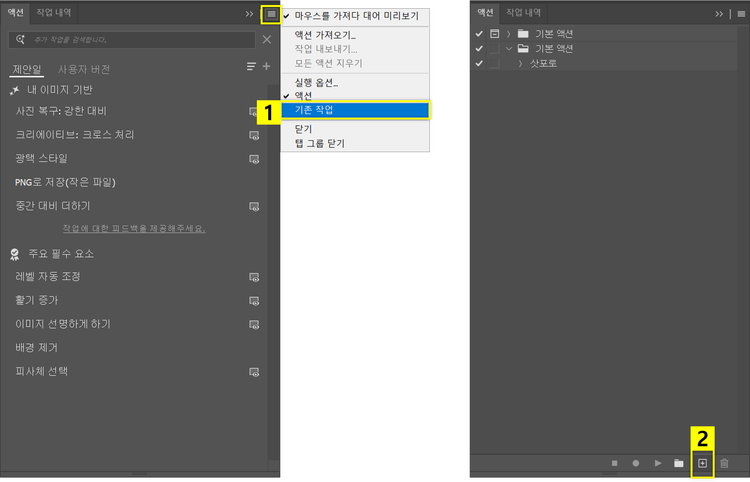Viewport: 750px width, 482px height.
Task: Select the 액션 tab in the left panel
Action: pos(15,13)
